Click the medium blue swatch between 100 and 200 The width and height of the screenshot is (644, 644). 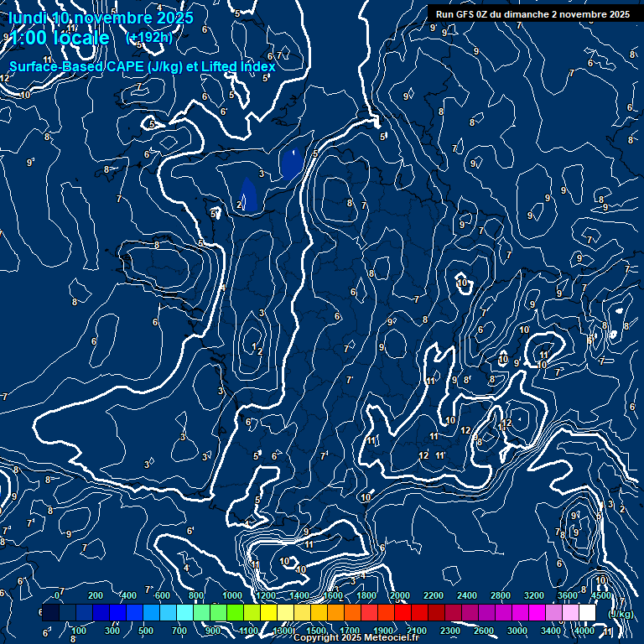(84, 612)
